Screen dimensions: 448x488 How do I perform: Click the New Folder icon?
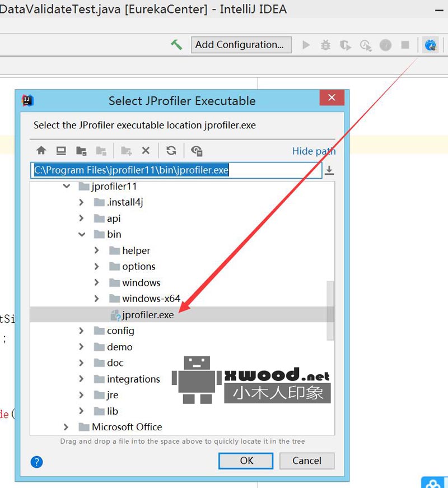(x=127, y=151)
